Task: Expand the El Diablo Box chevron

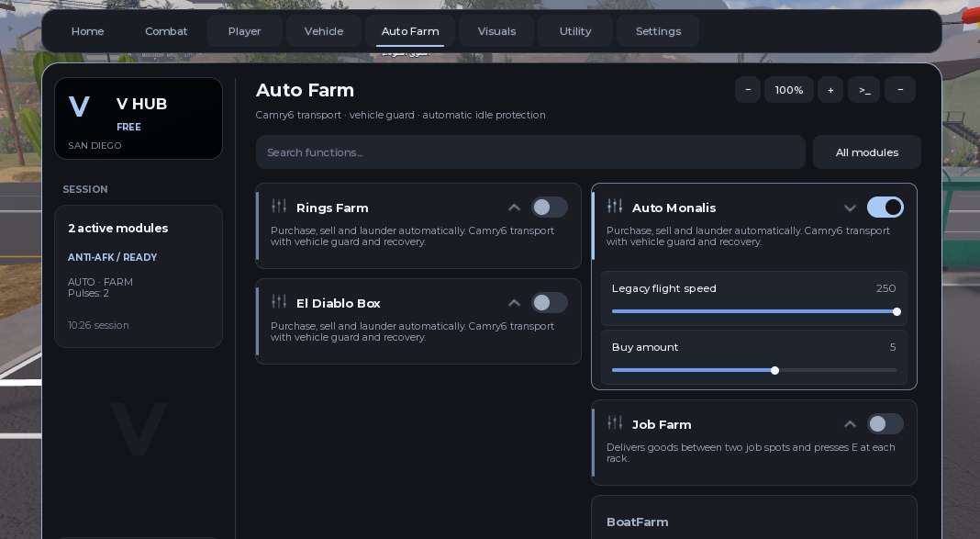Action: point(514,303)
